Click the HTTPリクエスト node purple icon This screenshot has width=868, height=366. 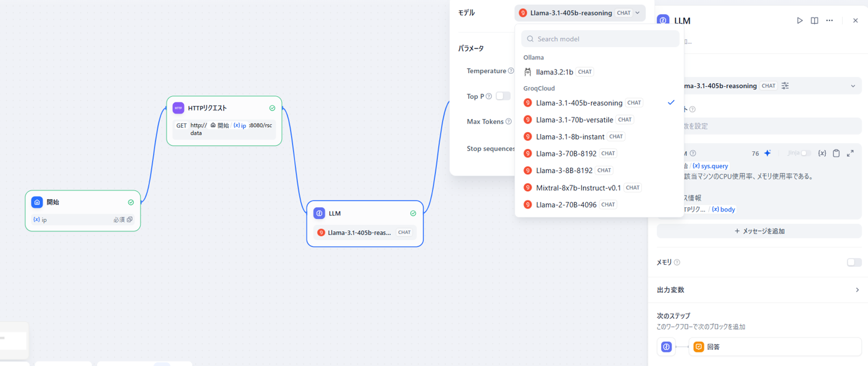pyautogui.click(x=178, y=108)
